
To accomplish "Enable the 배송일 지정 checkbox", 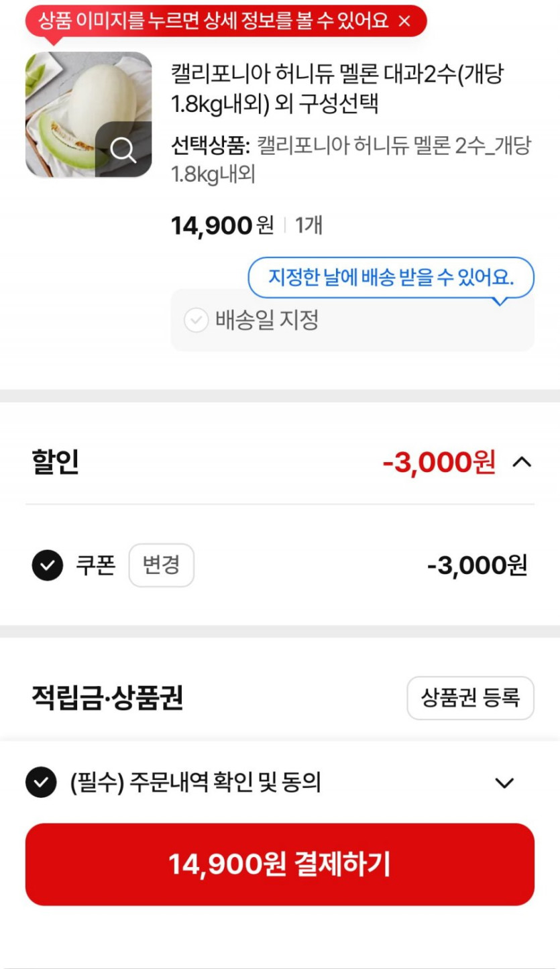I will pos(197,321).
